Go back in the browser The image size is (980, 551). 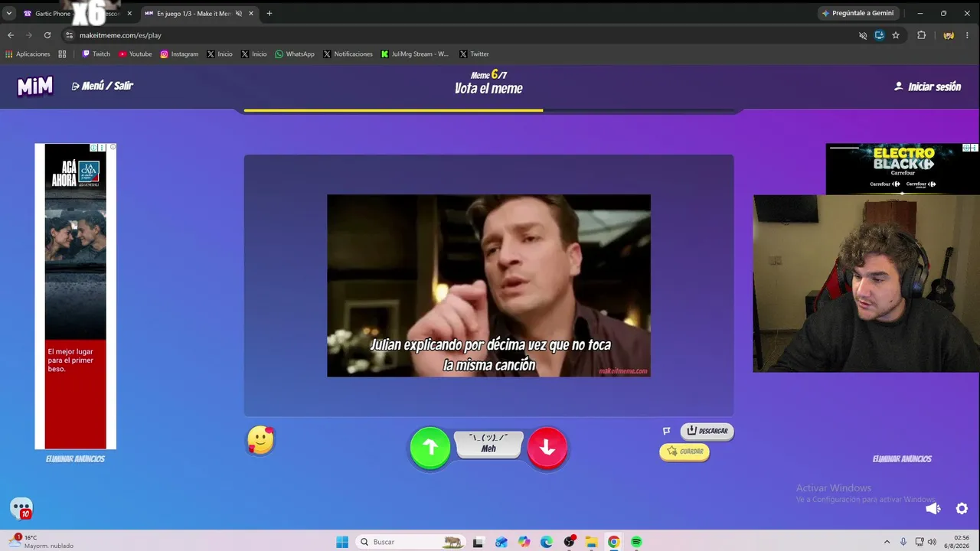11,35
